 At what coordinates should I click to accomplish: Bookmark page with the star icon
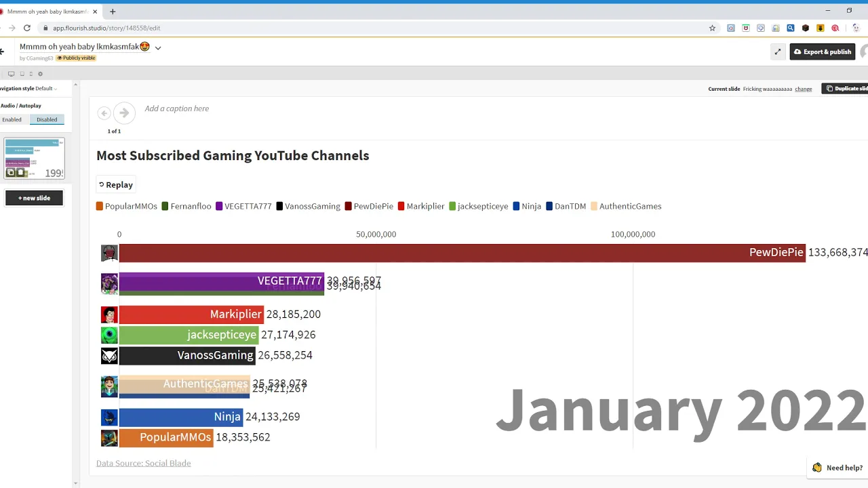point(712,28)
